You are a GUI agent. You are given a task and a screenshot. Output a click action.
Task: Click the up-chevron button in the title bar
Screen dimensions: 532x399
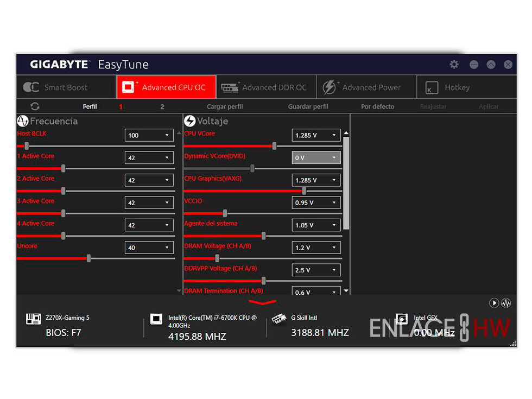click(x=491, y=65)
